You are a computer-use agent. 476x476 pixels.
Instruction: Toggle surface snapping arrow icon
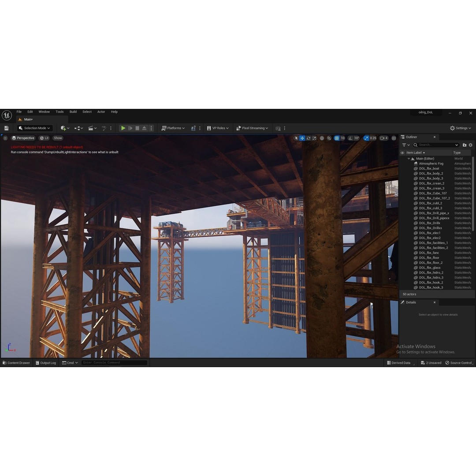(x=329, y=138)
